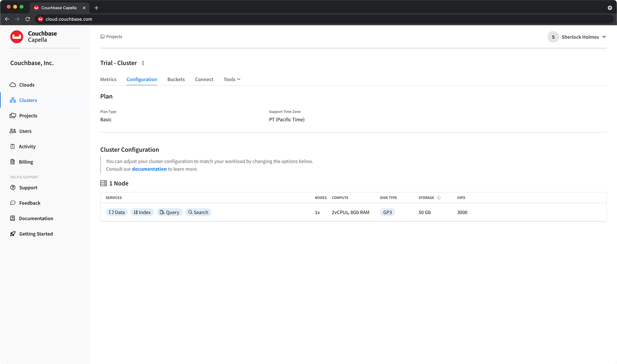Click the 2vCPUs, 8Gb RAM compute value
Viewport: 617px width, 364px height.
pos(351,212)
